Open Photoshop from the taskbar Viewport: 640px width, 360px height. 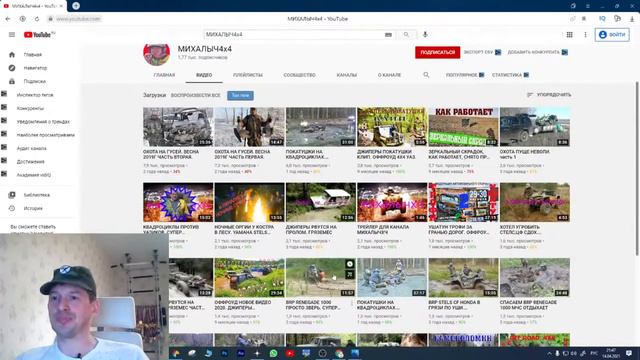[224, 353]
